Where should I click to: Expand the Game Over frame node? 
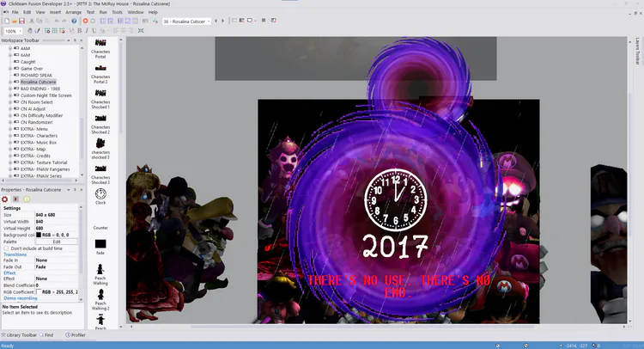click(x=10, y=69)
